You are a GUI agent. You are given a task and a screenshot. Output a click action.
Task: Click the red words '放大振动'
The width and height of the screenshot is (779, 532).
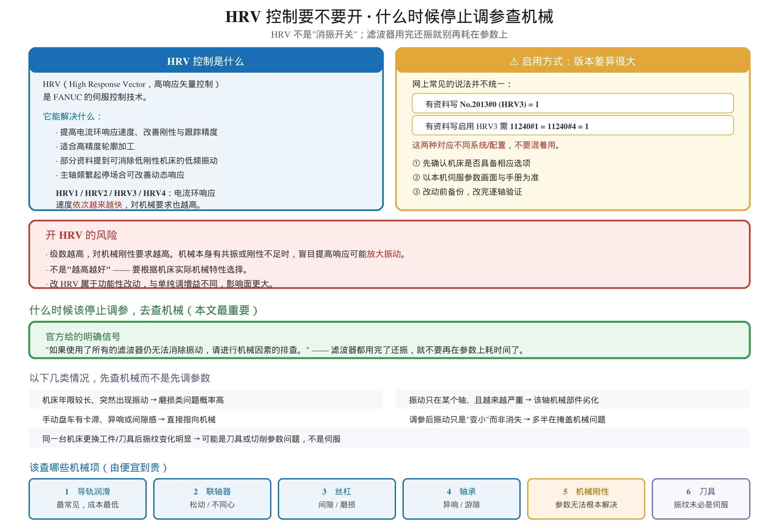pyautogui.click(x=384, y=254)
